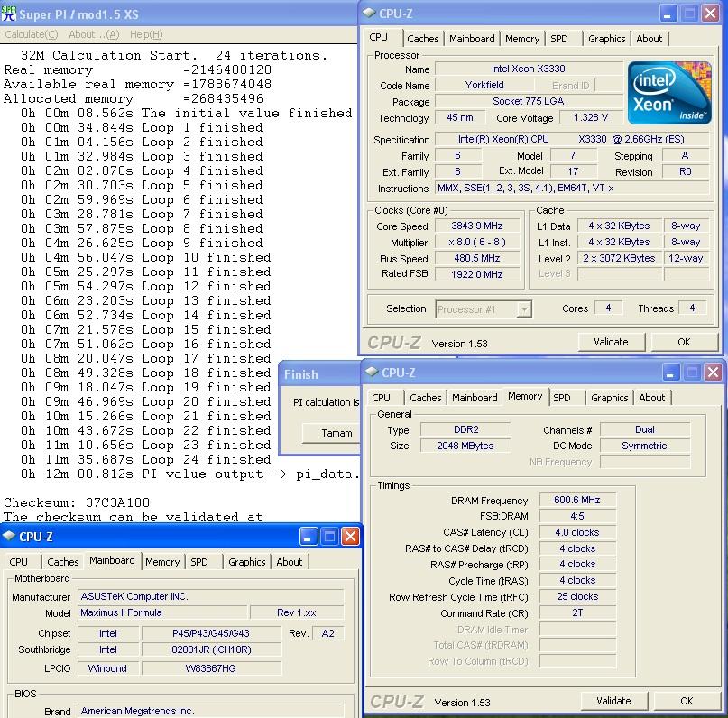The image size is (728, 718).
Task: Open the Help menu in Super PI
Action: [x=146, y=34]
